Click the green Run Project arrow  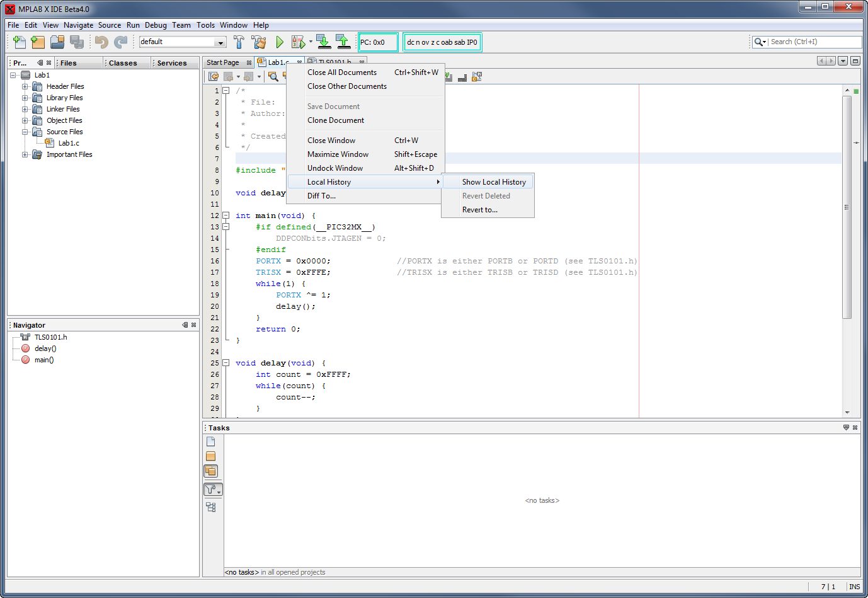pyautogui.click(x=280, y=42)
